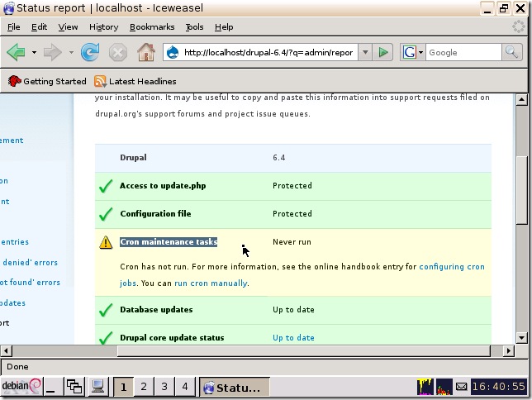
Task: Click the horizontal scrollbar right arrow
Action: [x=508, y=350]
